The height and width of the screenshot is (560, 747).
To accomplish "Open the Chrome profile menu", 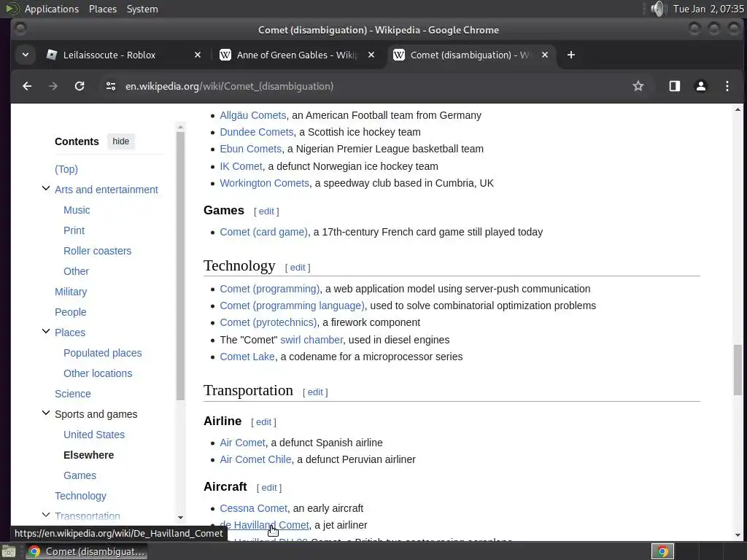I will pos(701,86).
